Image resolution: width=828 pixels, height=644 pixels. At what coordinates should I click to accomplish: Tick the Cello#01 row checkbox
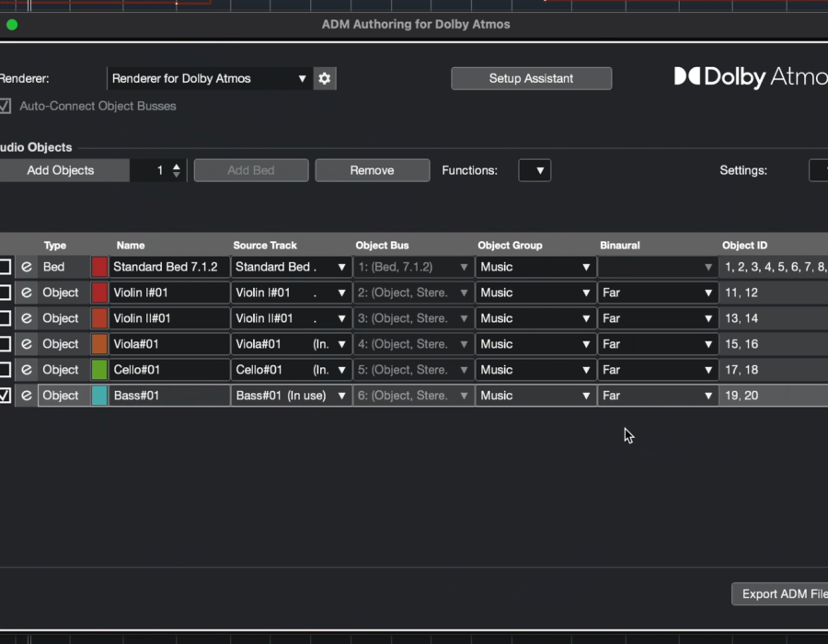click(5, 370)
